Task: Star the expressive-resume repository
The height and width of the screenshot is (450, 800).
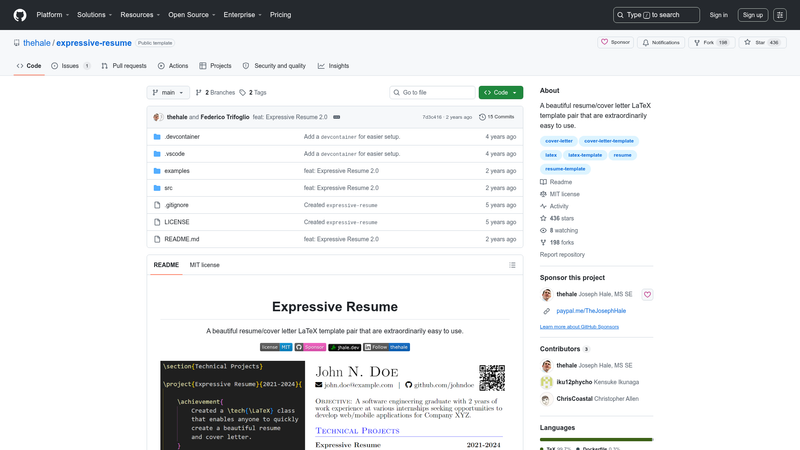Action: coord(762,42)
